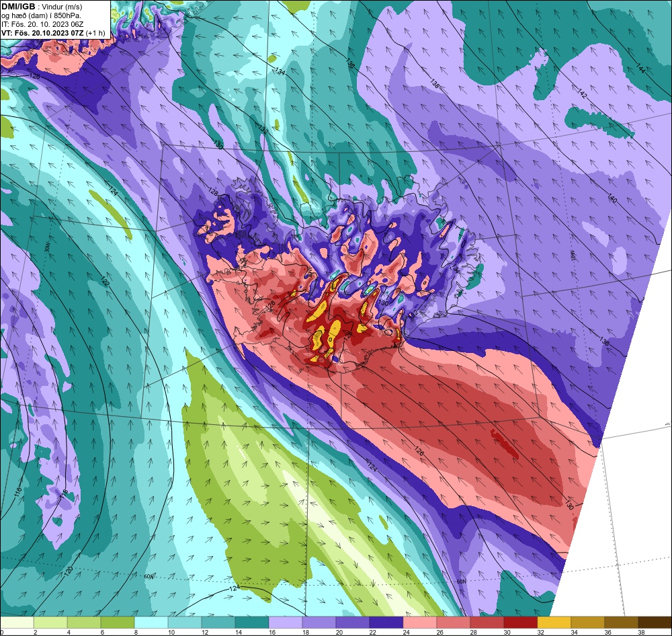Click the legend swatch between 32 and 34

coord(554,623)
